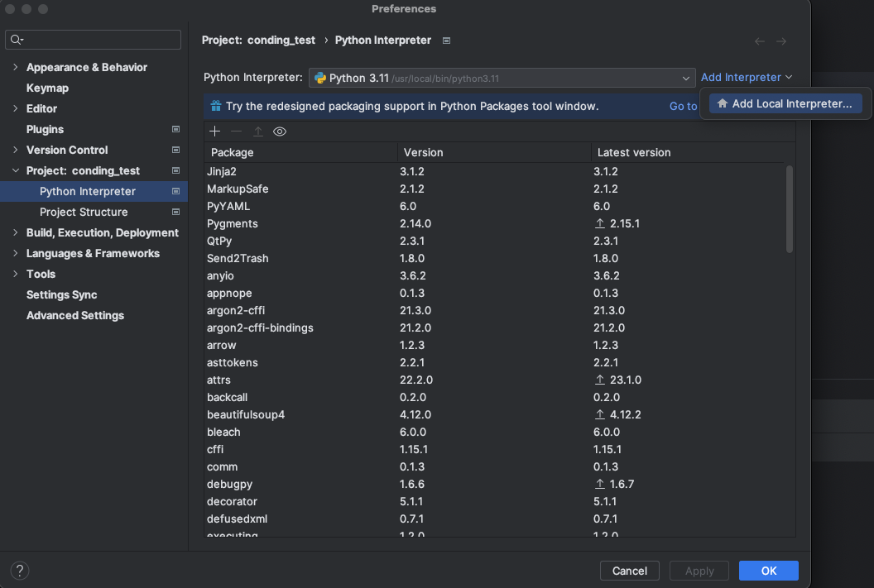Select the backcall package row
874x588 pixels.
pyautogui.click(x=494, y=397)
